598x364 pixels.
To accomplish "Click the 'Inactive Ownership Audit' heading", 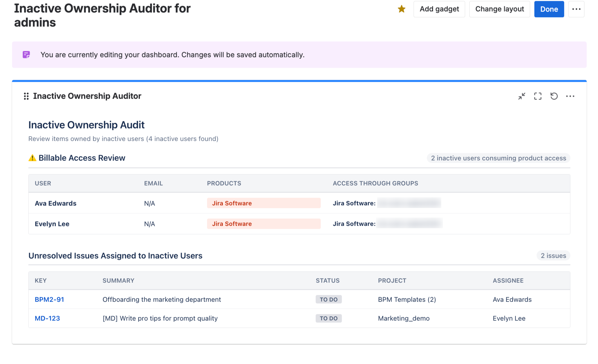I will pyautogui.click(x=86, y=125).
